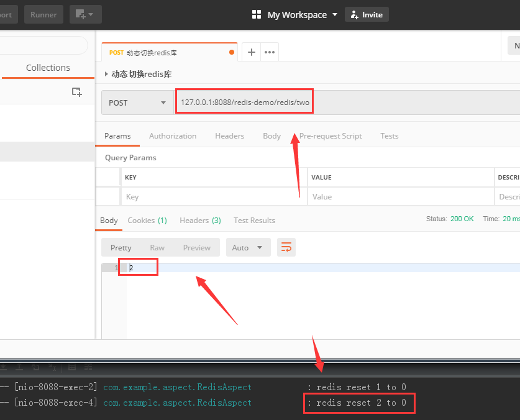Click the console table layout icon
The height and width of the screenshot is (420, 520).
[x=72, y=367]
